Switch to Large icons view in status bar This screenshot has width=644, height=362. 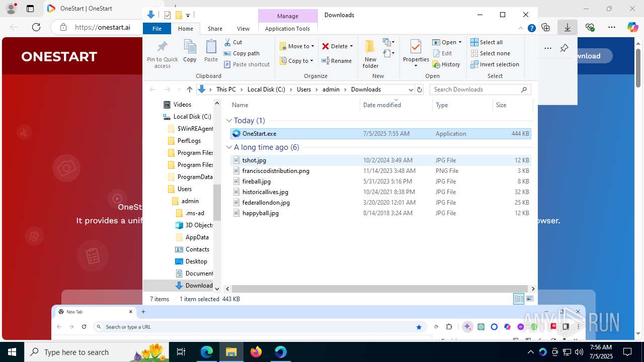[529, 299]
